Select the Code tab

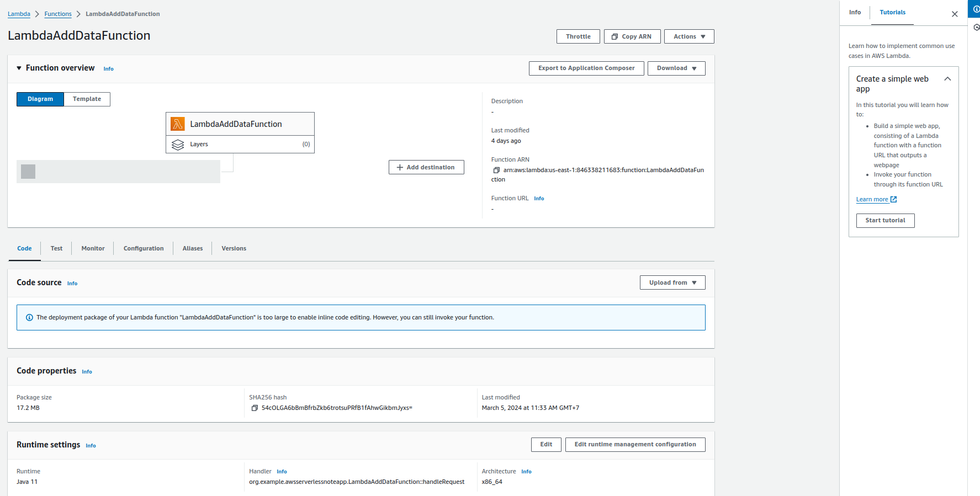pos(24,249)
